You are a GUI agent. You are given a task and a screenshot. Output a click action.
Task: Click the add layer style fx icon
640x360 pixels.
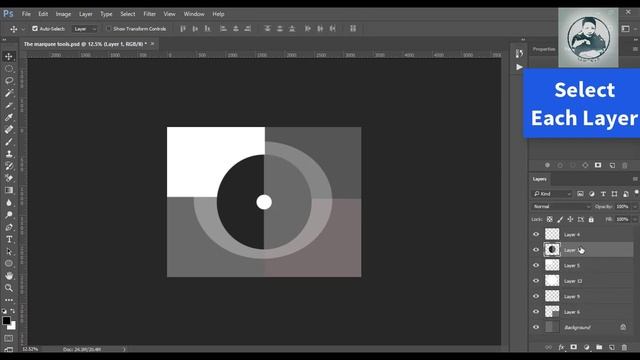pyautogui.click(x=561, y=347)
